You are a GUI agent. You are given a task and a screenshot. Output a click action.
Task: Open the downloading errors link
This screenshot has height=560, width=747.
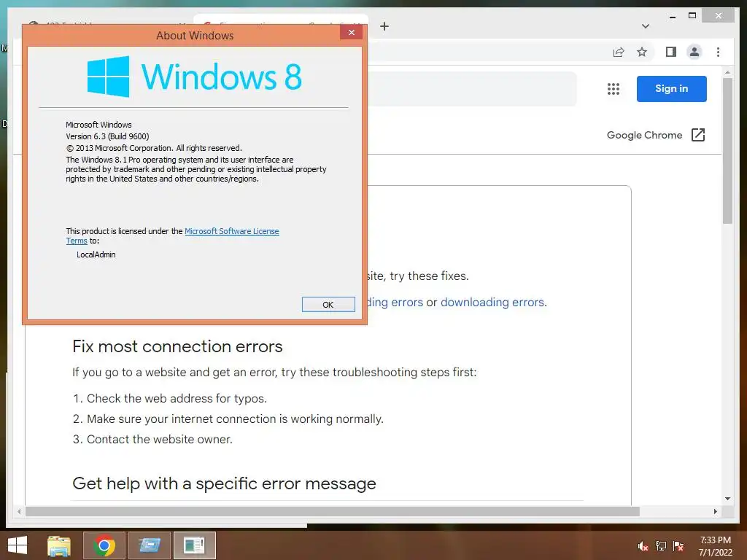click(492, 303)
